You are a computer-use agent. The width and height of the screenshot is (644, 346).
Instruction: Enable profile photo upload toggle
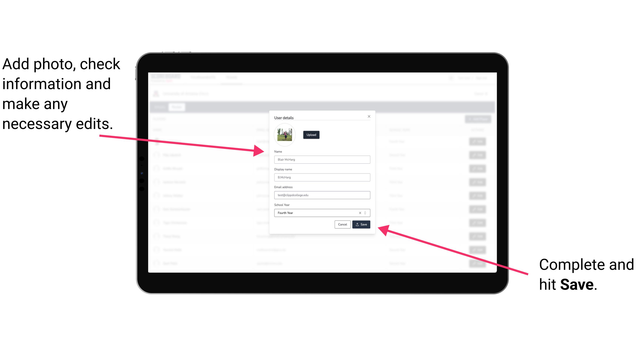pos(311,135)
